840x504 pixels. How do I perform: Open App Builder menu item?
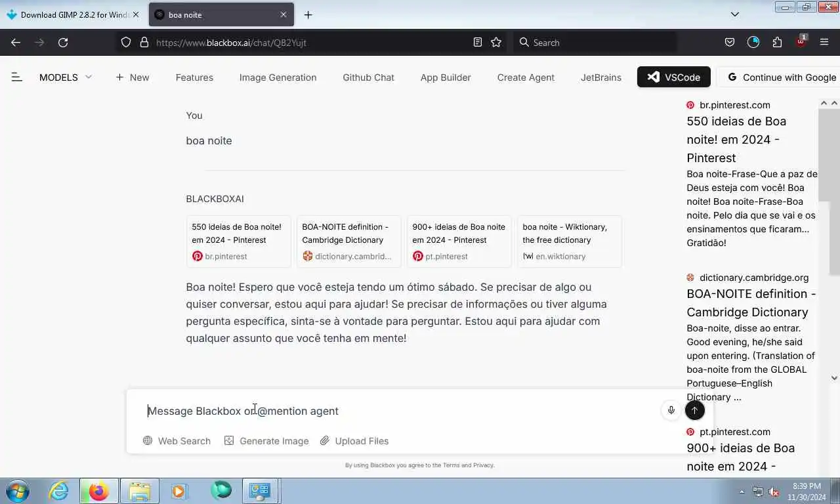446,77
